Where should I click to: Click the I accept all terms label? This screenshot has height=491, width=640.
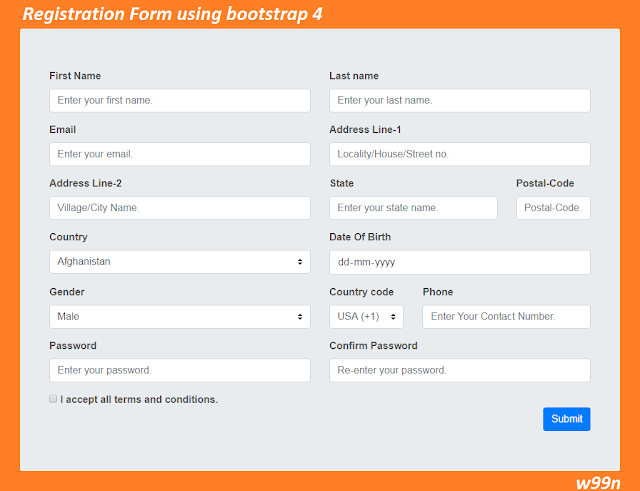139,400
